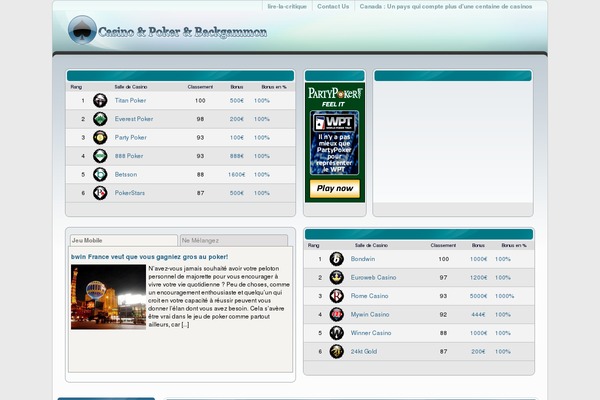The width and height of the screenshot is (600, 400).
Task: Click the Titan Poker chip icon
Action: [100, 101]
